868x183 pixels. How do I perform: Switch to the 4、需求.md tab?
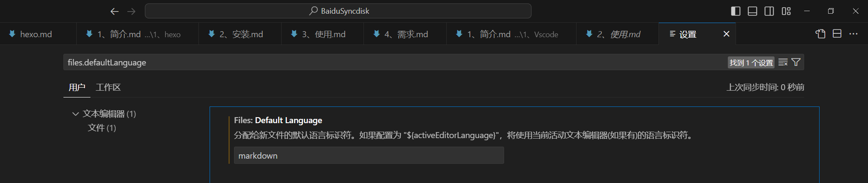[405, 34]
